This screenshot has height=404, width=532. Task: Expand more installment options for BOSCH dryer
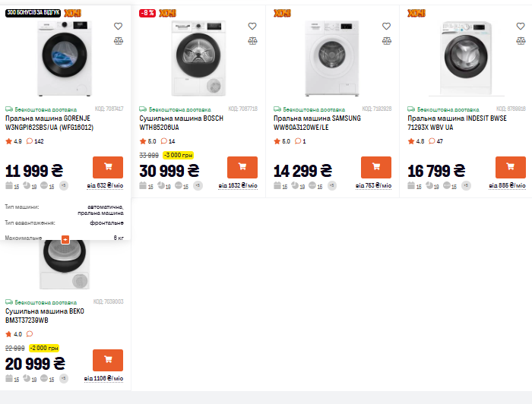[x=198, y=185]
